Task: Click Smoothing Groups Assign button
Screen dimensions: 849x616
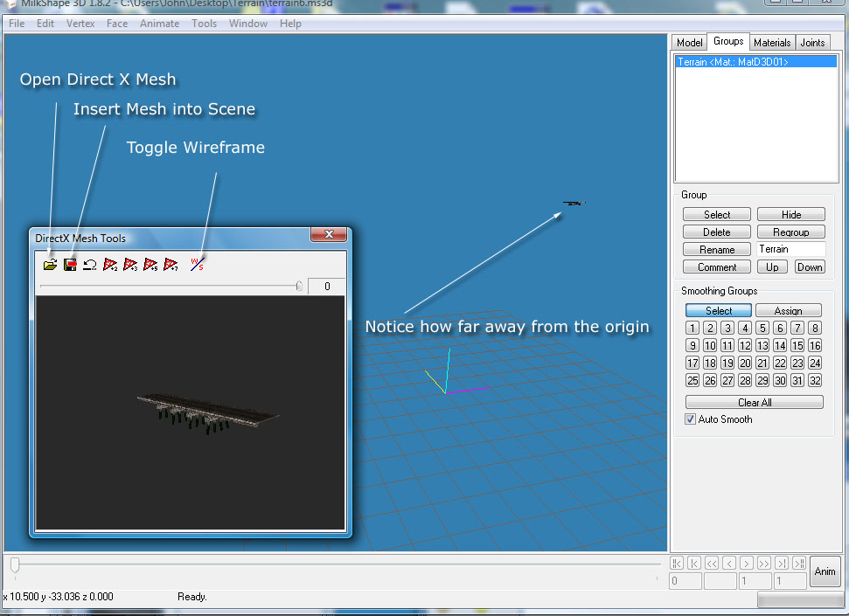Action: pos(789,311)
